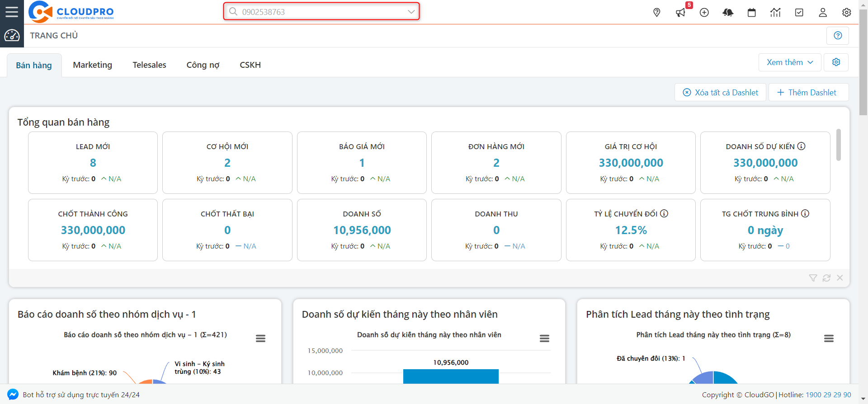Open the tasks checkbox icon
The image size is (868, 404).
(799, 12)
